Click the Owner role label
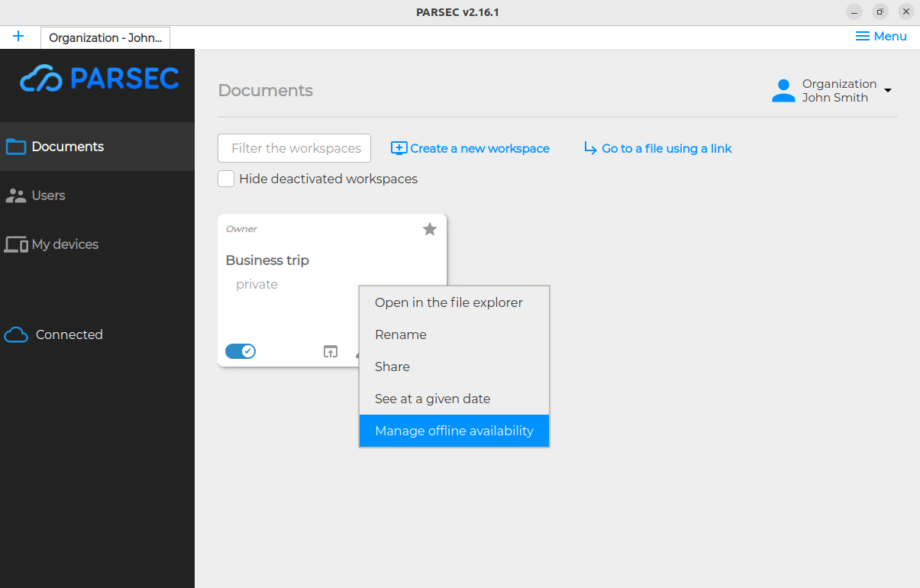 click(x=241, y=229)
